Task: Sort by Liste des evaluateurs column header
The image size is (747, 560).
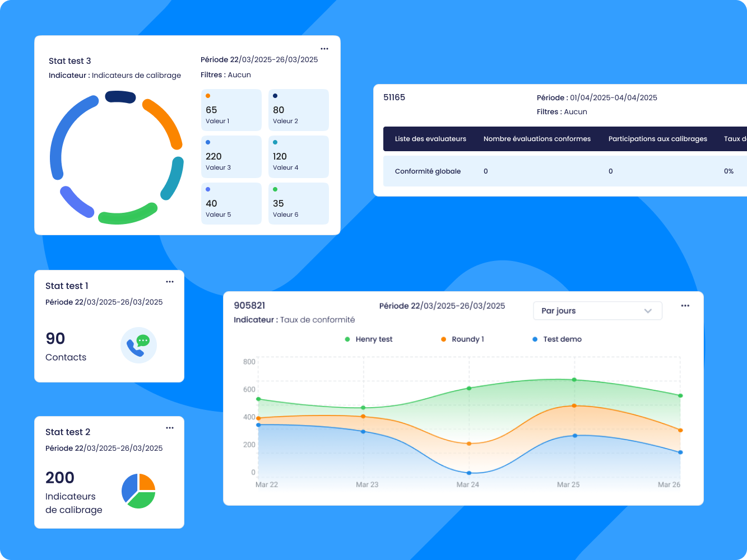Action: (x=430, y=139)
